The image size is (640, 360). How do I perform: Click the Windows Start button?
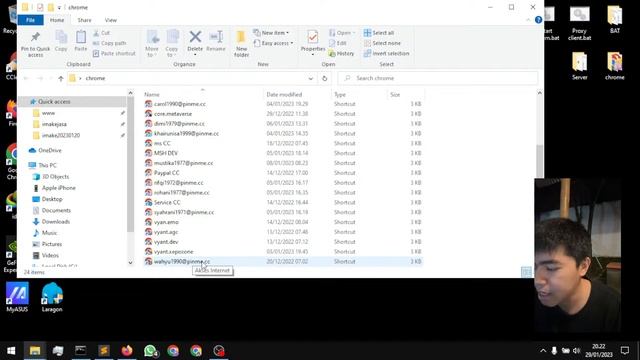click(x=11, y=351)
